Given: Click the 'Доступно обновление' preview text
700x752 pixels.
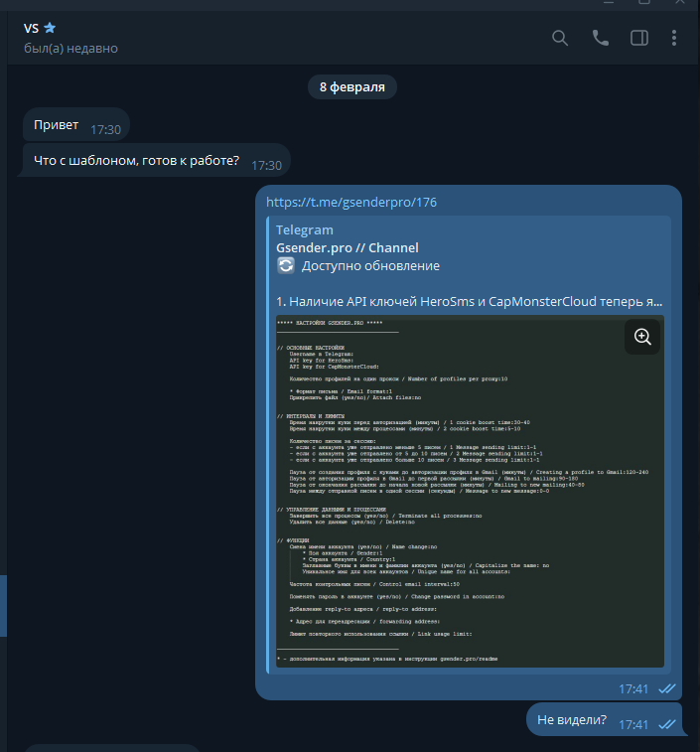Looking at the screenshot, I should coord(370,265).
